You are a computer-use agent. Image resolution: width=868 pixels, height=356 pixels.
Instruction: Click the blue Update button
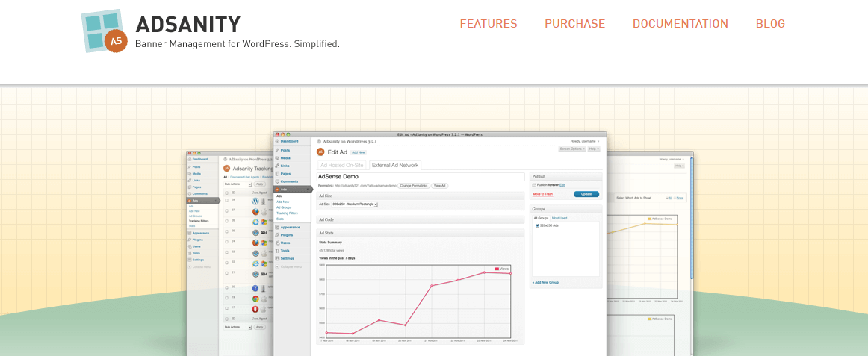586,194
